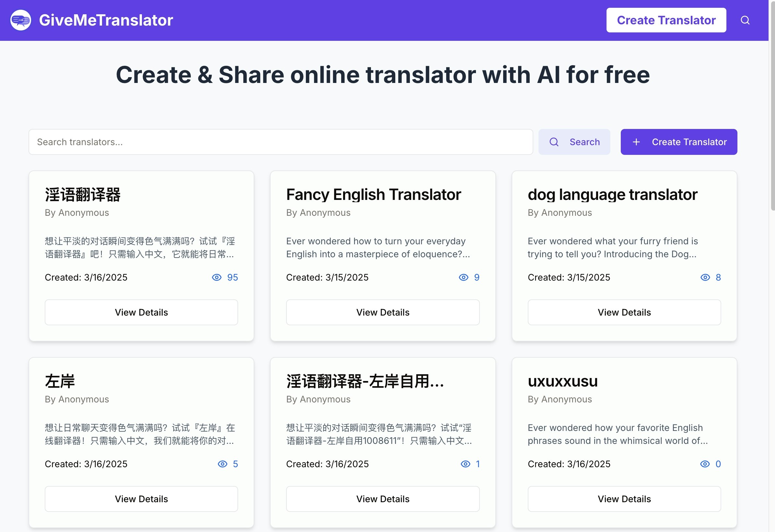The height and width of the screenshot is (532, 775).
Task: Click the magnifier icon inside the Search button
Action: click(554, 142)
